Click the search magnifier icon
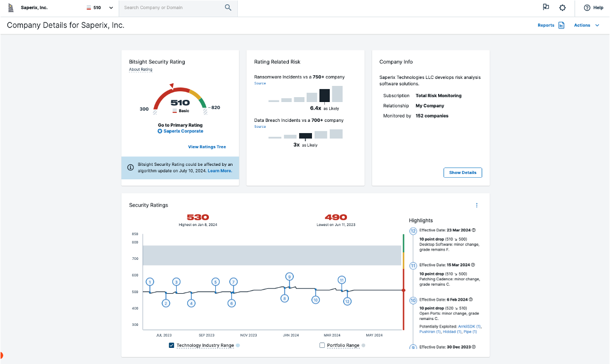 pyautogui.click(x=228, y=8)
